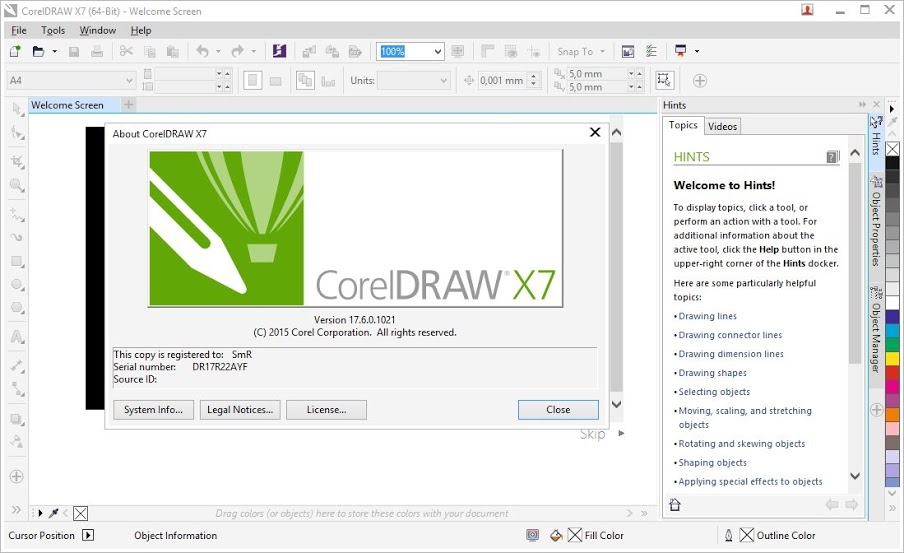Click the New document icon
Image resolution: width=904 pixels, height=553 pixels.
tap(15, 51)
